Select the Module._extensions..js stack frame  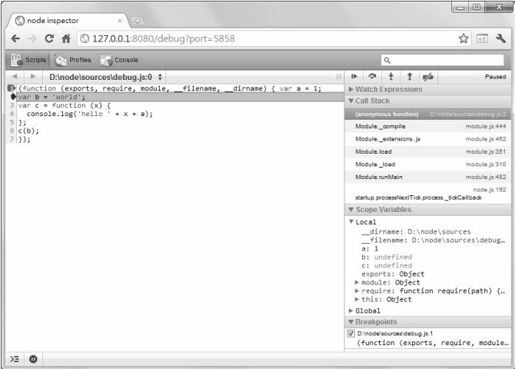(428, 139)
